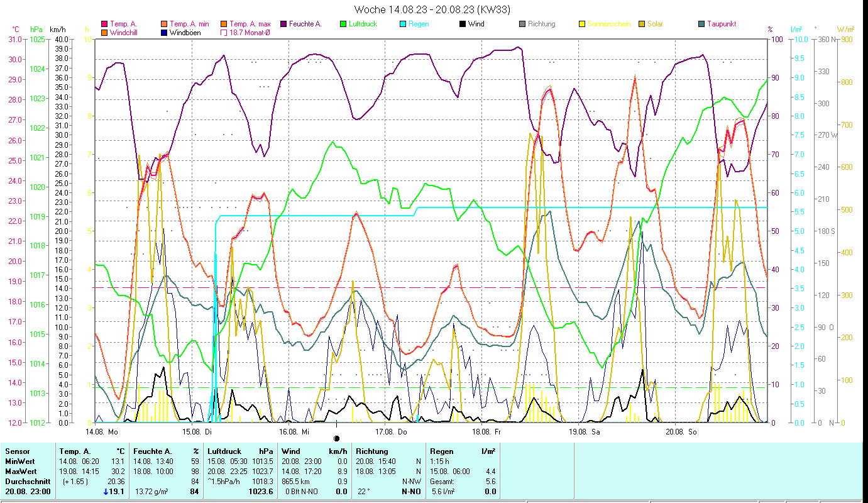868x503 pixels.
Task: Click the new moon phase symbol below the chart
Action: [336, 438]
